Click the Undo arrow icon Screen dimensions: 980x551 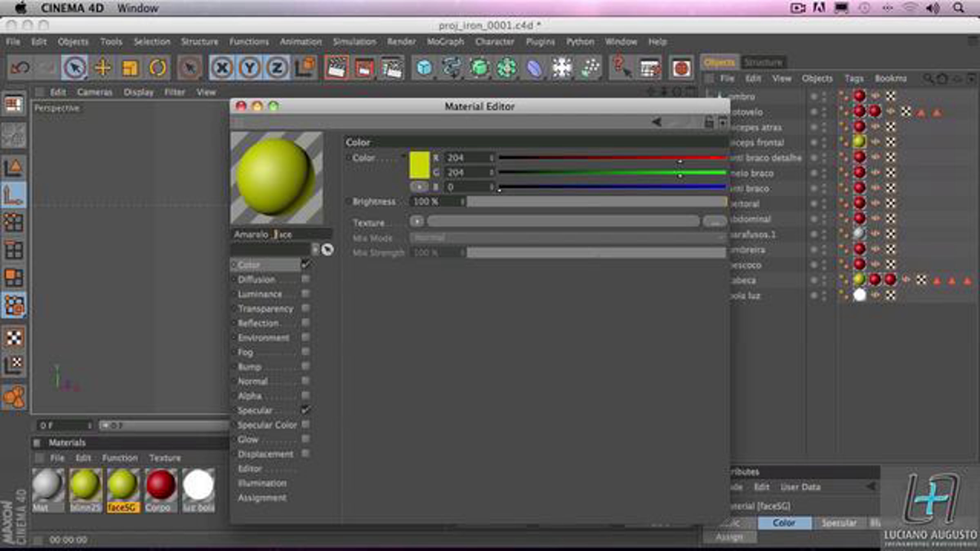tap(20, 67)
